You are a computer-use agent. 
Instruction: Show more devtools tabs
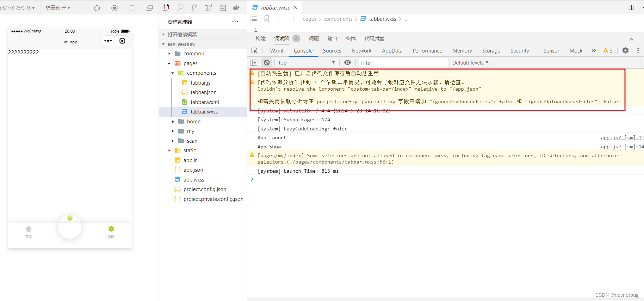click(594, 50)
